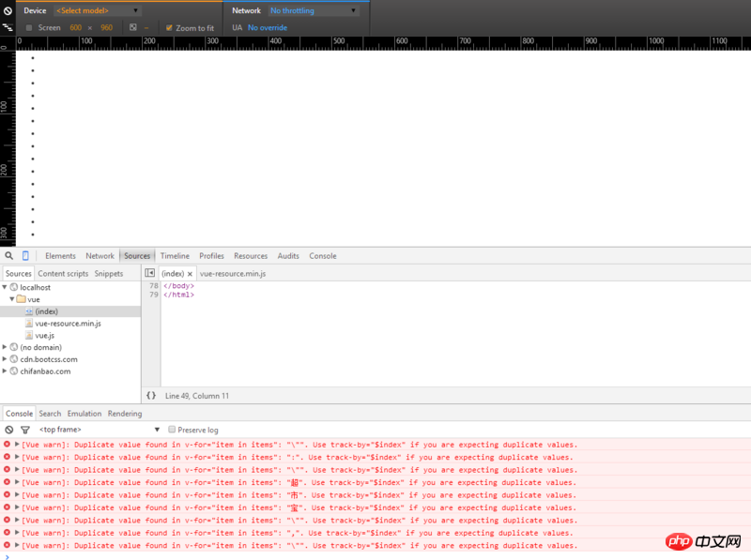The image size is (751, 560).
Task: Clear the console log
Action: 9,430
